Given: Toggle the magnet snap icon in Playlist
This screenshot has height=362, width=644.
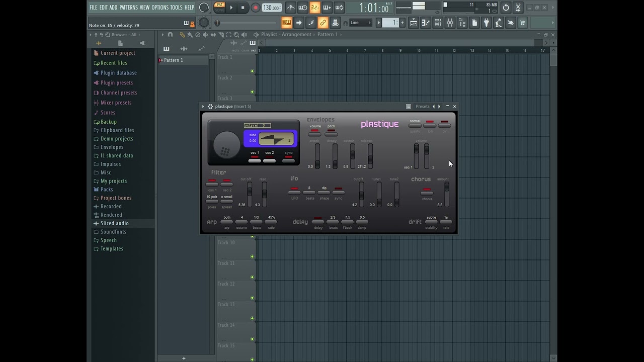Looking at the screenshot, I should pyautogui.click(x=170, y=35).
